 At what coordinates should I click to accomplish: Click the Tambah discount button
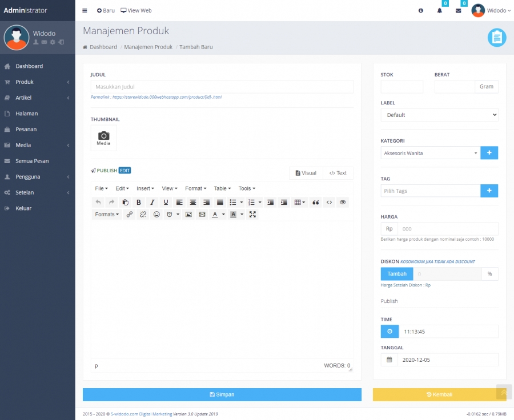397,274
